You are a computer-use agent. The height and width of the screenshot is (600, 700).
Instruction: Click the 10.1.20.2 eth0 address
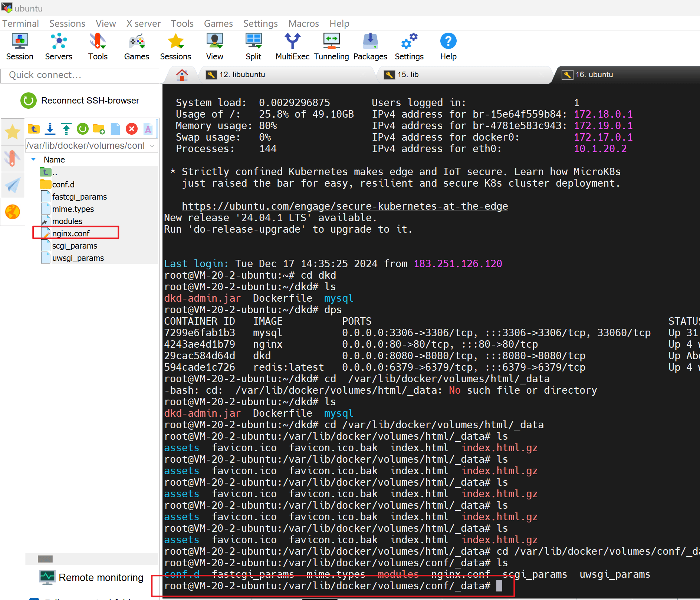(x=600, y=149)
